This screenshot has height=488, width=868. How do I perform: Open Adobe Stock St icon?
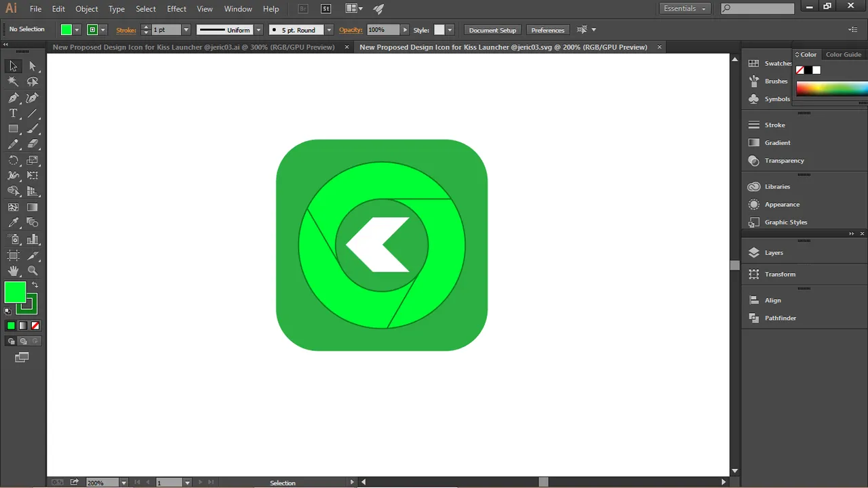coord(325,9)
